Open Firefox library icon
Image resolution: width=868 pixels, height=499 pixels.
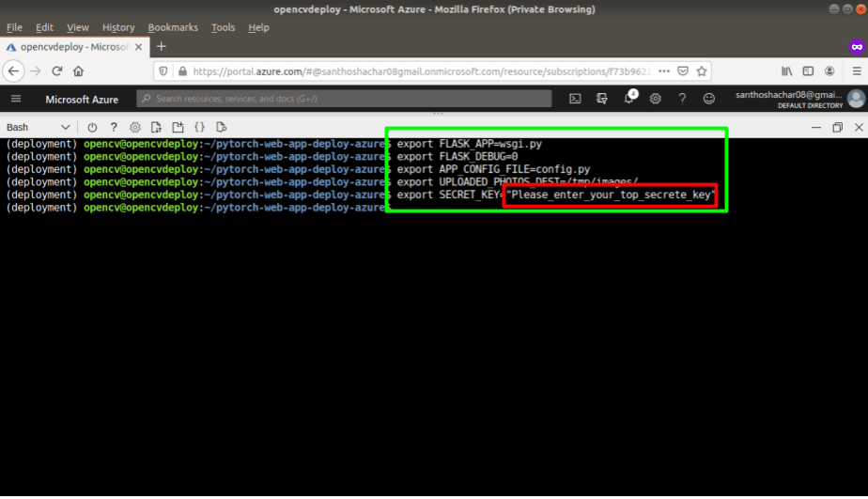tap(786, 70)
